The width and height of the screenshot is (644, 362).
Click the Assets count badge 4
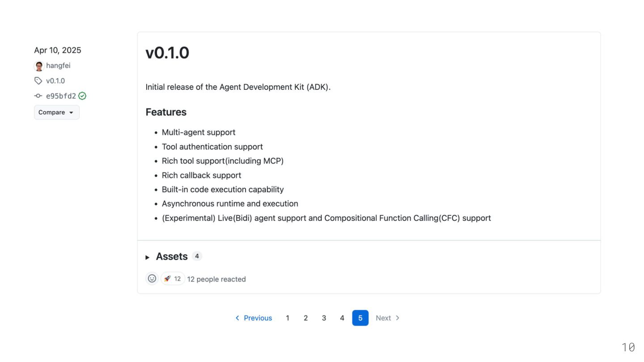coord(197,256)
